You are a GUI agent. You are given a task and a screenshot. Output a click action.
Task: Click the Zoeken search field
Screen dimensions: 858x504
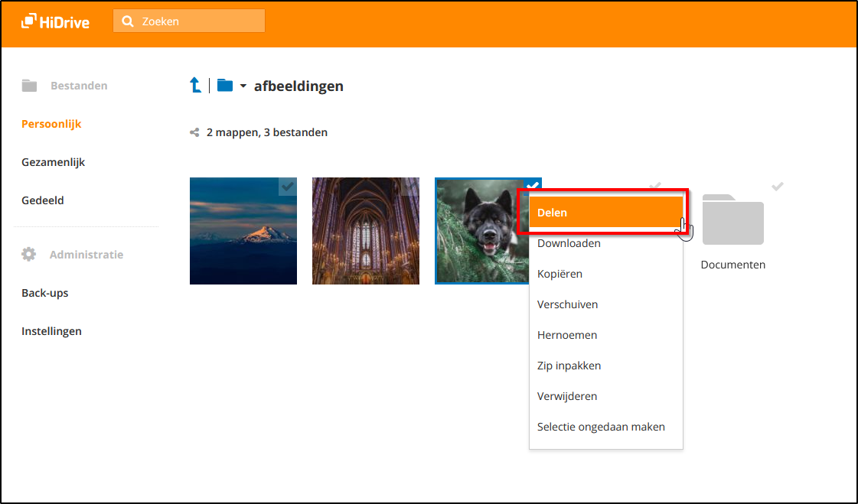tap(199, 21)
